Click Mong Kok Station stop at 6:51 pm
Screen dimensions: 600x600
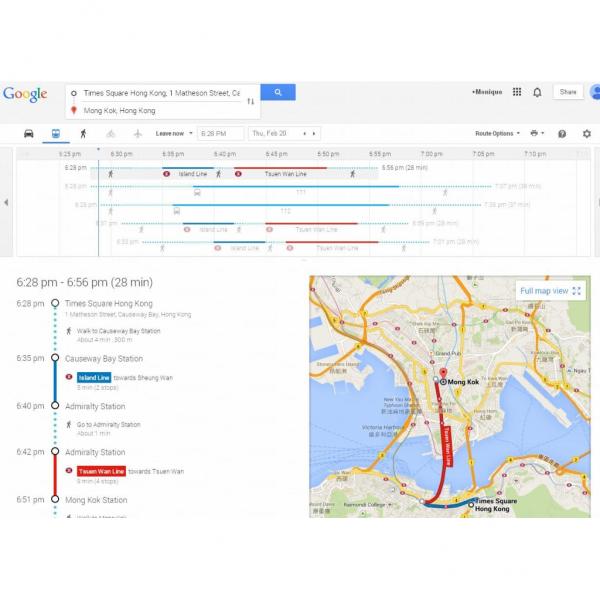coord(96,500)
